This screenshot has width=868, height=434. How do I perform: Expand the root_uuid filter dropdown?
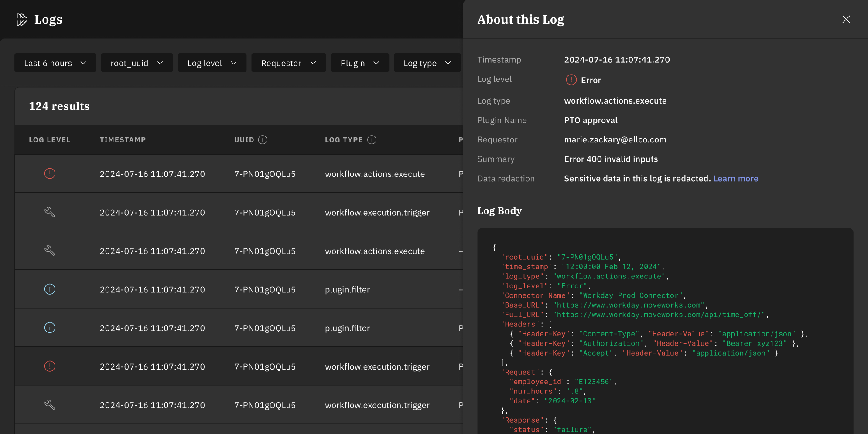tap(137, 63)
